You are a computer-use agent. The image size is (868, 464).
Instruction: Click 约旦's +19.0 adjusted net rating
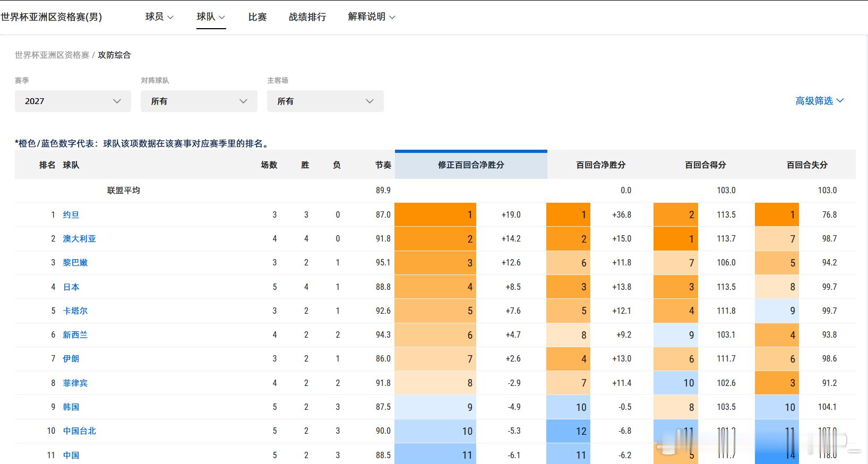pos(511,214)
